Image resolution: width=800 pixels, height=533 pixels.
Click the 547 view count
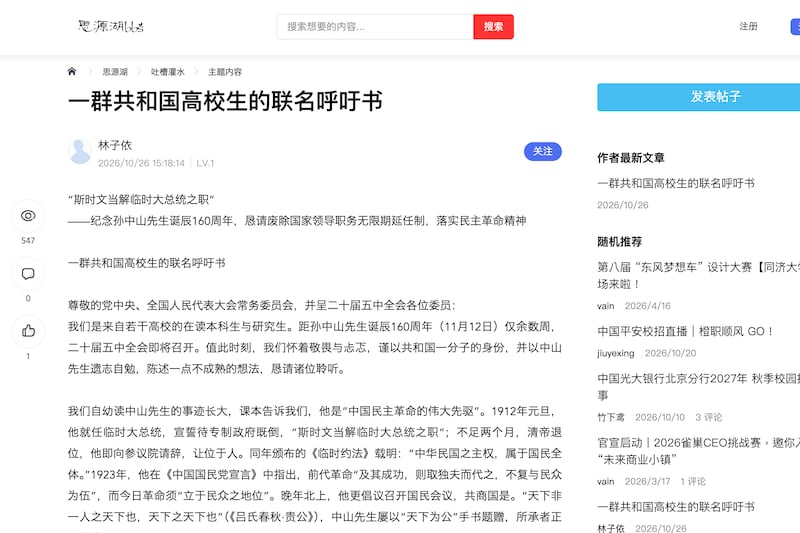(x=28, y=241)
